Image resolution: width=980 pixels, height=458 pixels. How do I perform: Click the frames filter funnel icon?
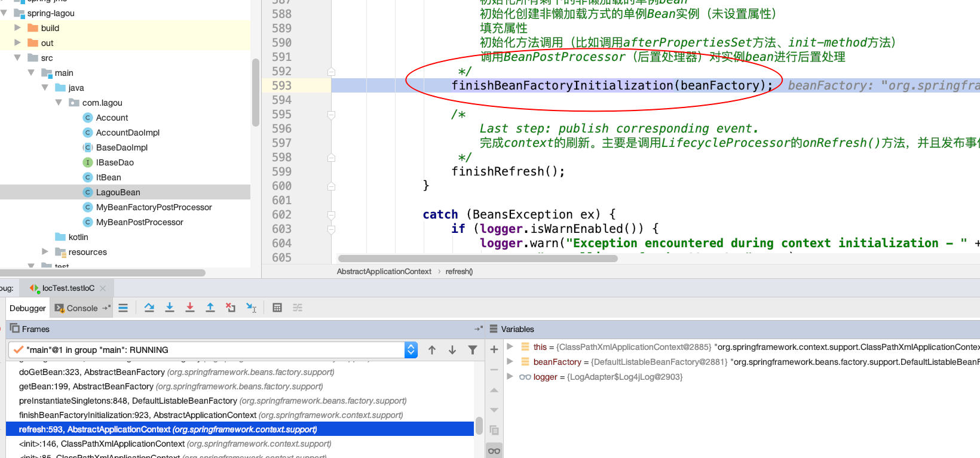[x=473, y=350]
